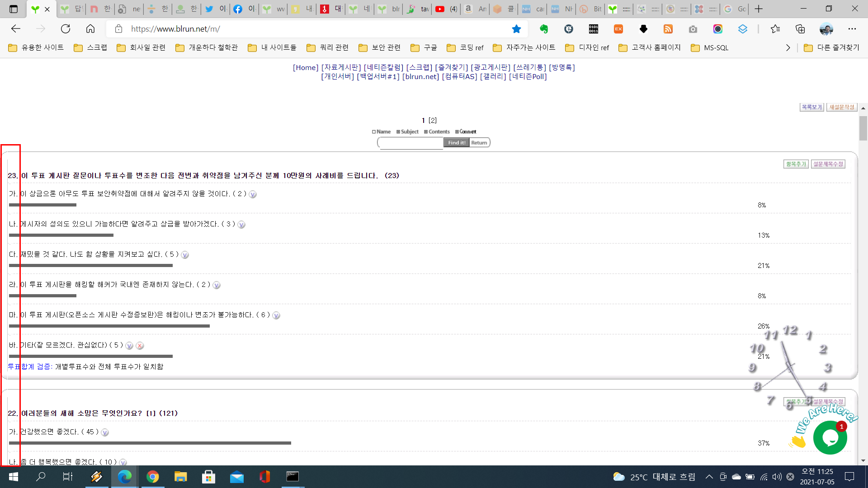Open File Explorer from the taskbar
The width and height of the screenshot is (868, 488).
(x=180, y=477)
